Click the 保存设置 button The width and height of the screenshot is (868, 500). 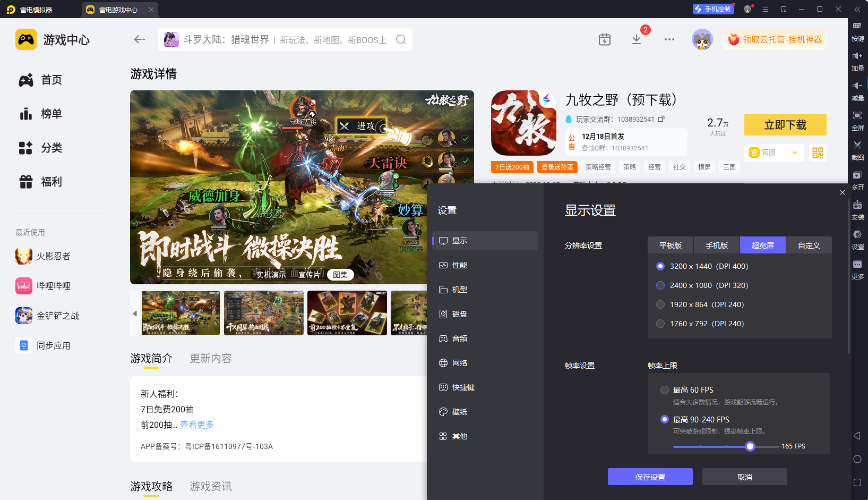(650, 477)
